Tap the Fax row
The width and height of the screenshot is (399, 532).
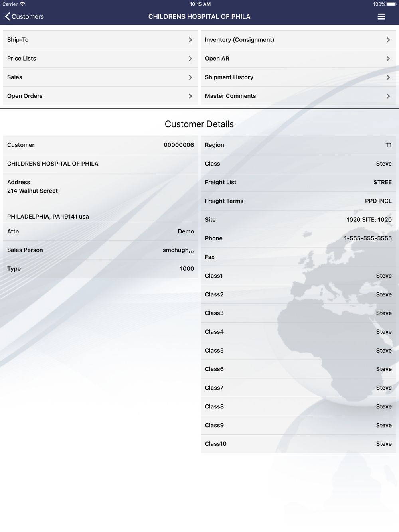click(298, 257)
